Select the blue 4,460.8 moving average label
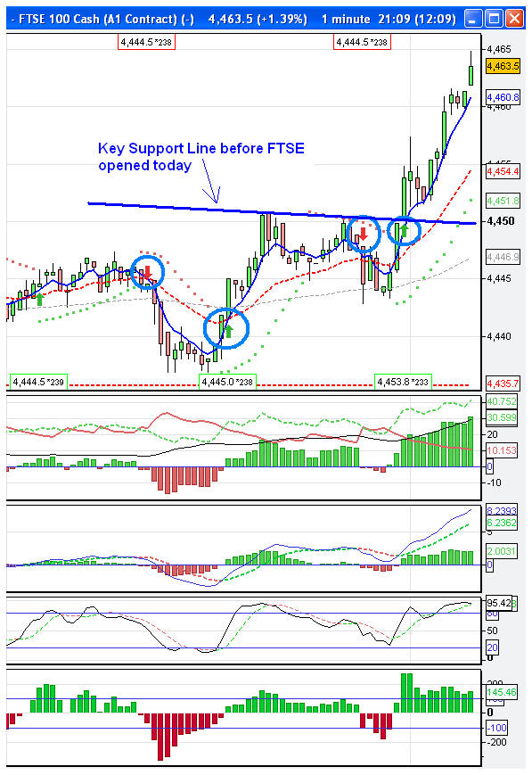532x775 pixels. coord(503,97)
